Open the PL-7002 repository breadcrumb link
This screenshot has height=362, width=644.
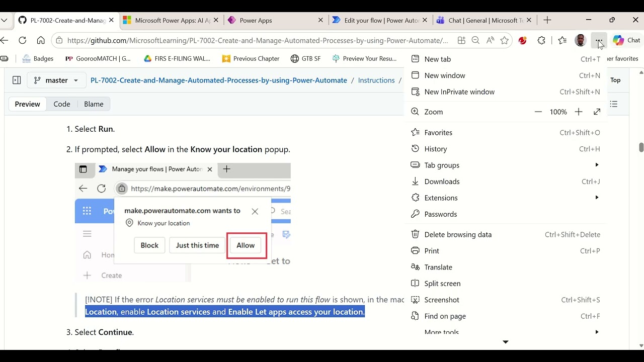coord(219,80)
